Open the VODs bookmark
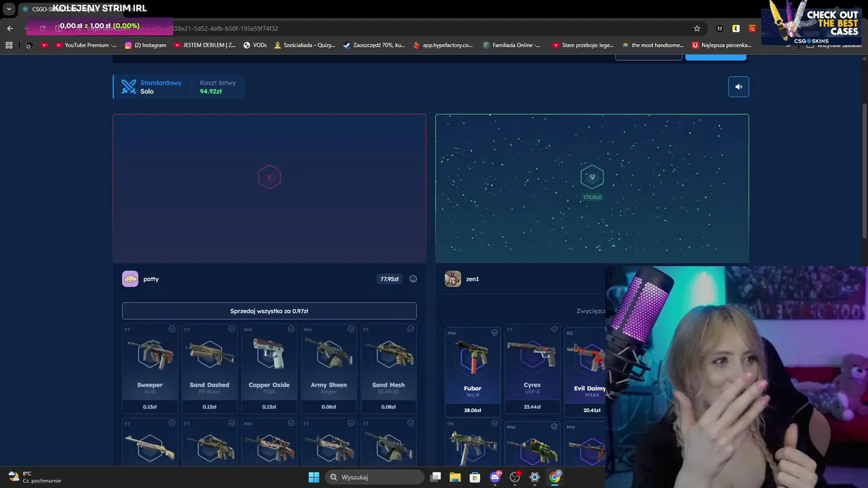The height and width of the screenshot is (488, 868). (255, 45)
